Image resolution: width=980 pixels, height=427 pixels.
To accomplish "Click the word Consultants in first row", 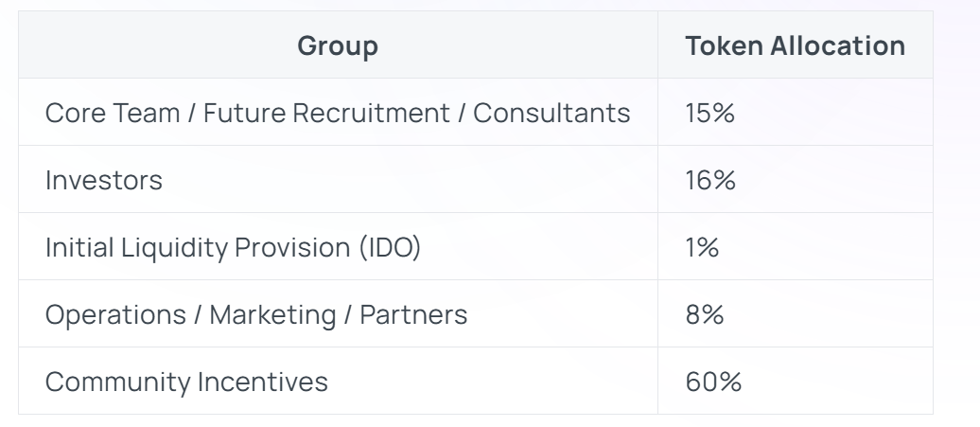I will tap(551, 113).
